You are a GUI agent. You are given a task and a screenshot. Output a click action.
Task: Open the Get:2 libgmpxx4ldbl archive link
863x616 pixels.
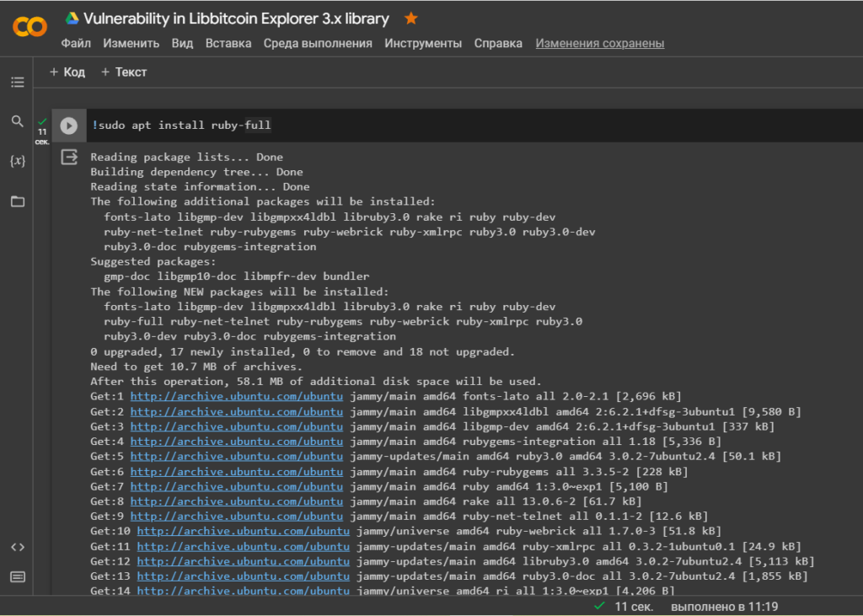click(237, 412)
